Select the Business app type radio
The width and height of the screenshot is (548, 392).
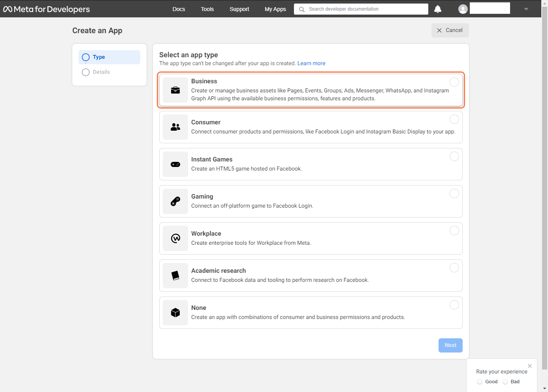(x=454, y=82)
